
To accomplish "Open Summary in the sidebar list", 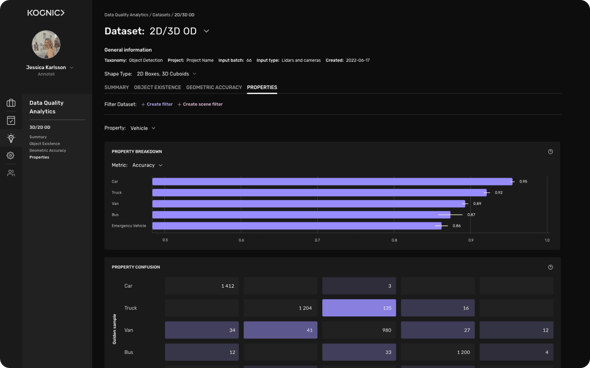I will pyautogui.click(x=38, y=137).
